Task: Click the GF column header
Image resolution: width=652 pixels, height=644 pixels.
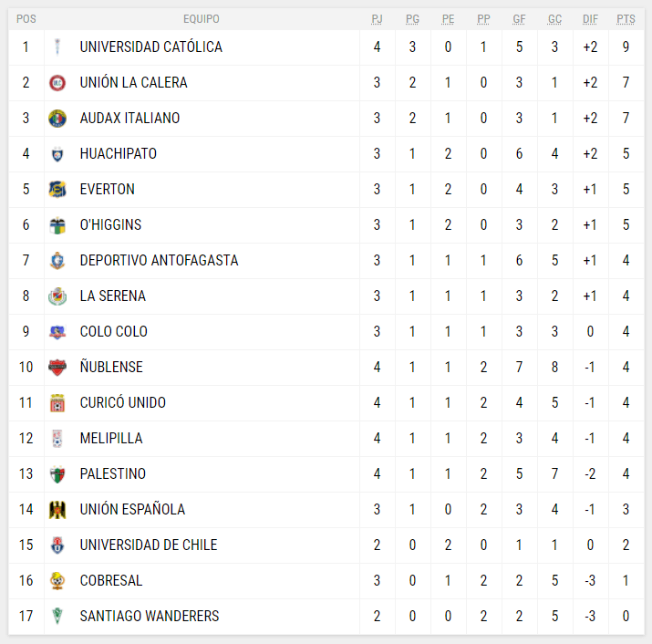Action: (x=519, y=19)
